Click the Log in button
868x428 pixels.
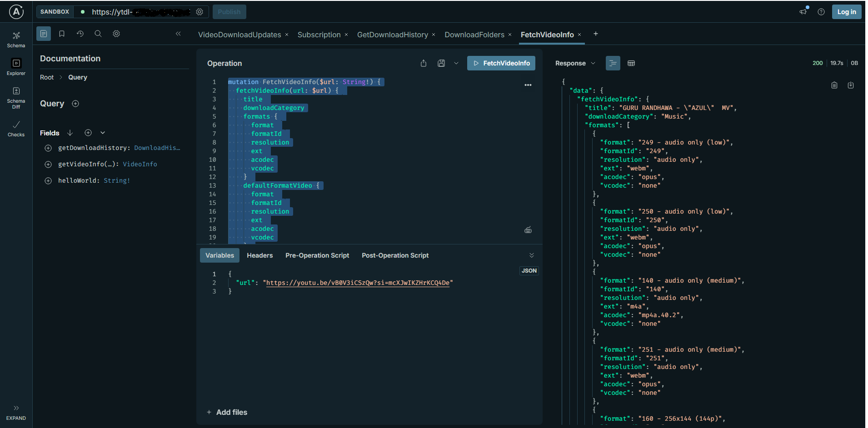(846, 12)
